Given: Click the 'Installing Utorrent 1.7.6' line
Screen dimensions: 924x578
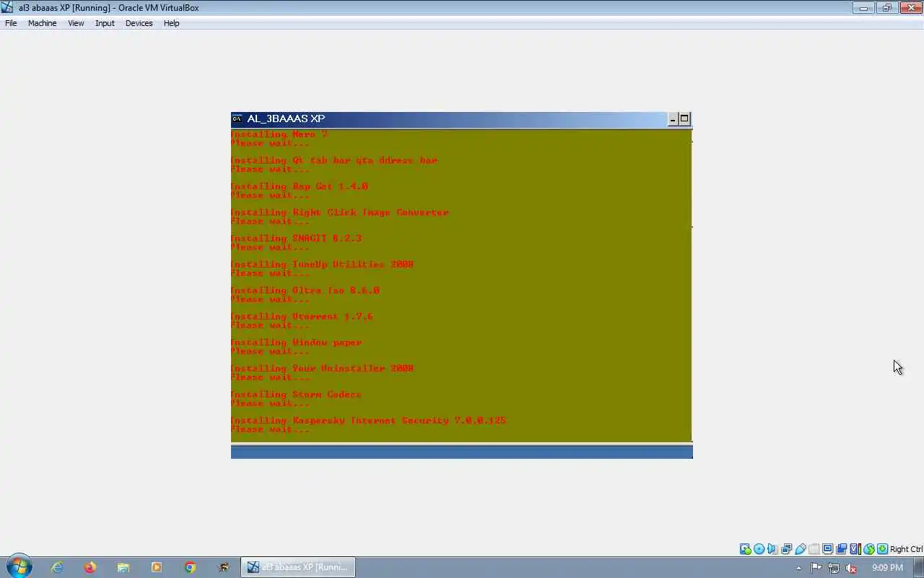Looking at the screenshot, I should [x=302, y=316].
